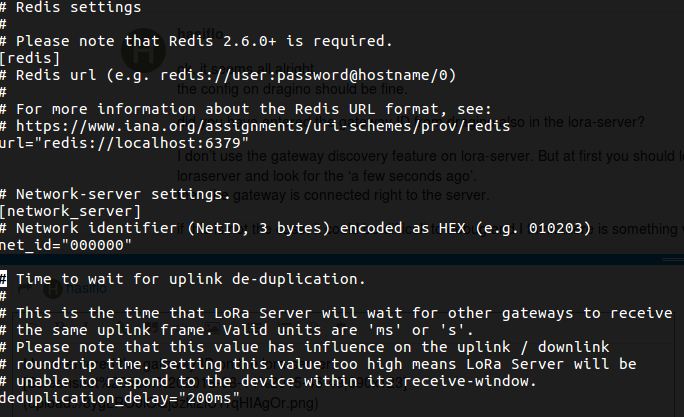Click the reply arrow icon beside the lower avatar
Screen dimensions: 684x417
point(25,289)
